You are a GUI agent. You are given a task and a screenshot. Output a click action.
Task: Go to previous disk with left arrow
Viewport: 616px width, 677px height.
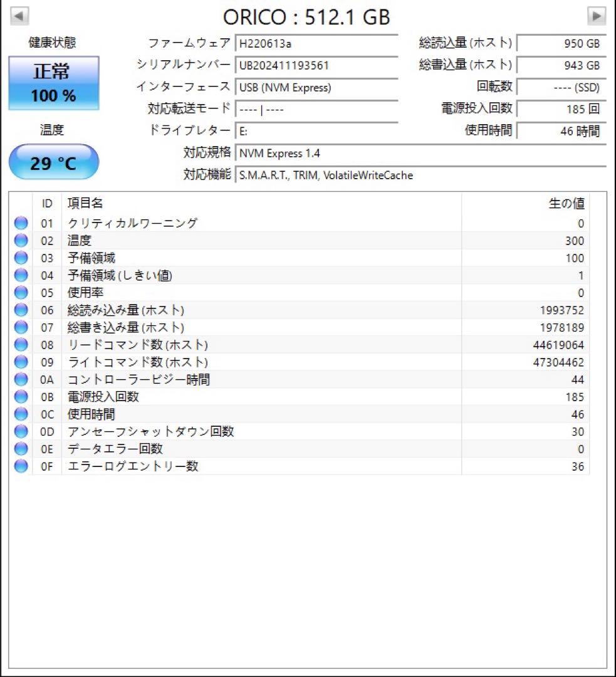(x=19, y=16)
